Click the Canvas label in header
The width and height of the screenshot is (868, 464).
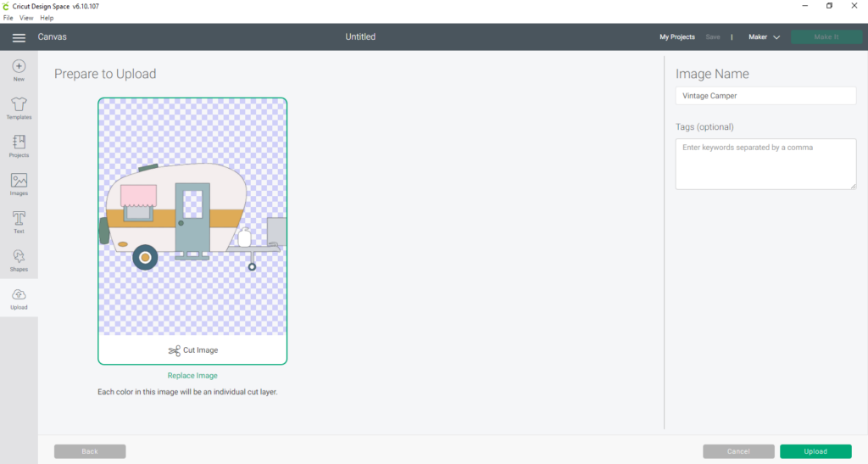52,37
